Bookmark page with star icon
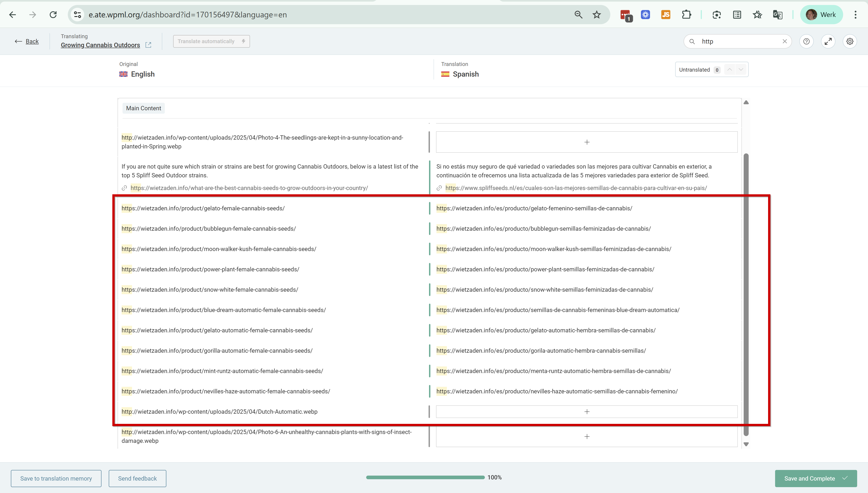This screenshot has width=868, height=493. click(x=597, y=14)
